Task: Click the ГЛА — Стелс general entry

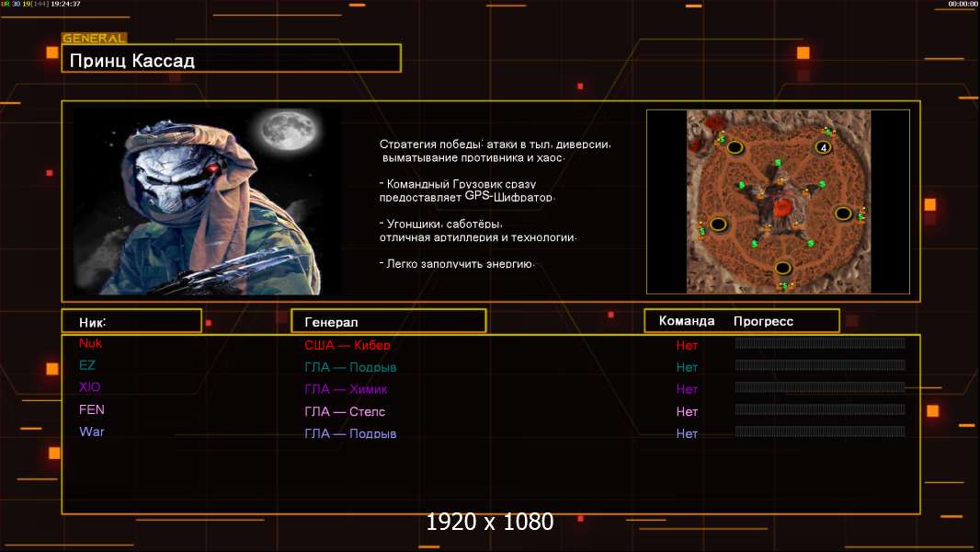Action: point(345,412)
